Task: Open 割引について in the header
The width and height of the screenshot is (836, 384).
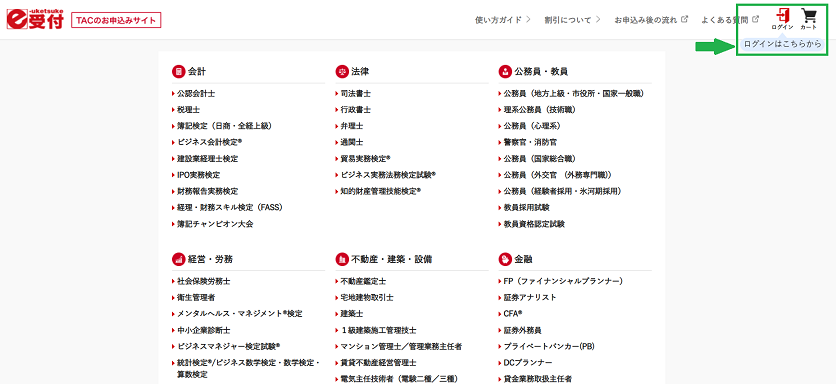Action: [x=573, y=20]
